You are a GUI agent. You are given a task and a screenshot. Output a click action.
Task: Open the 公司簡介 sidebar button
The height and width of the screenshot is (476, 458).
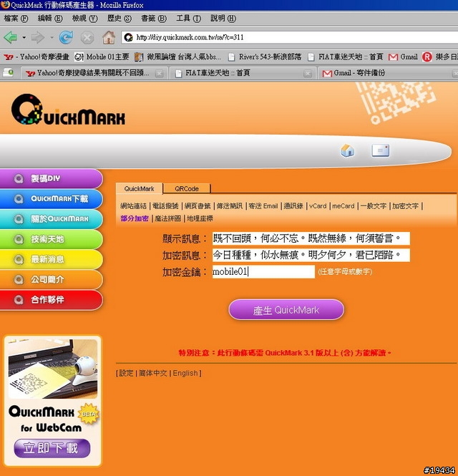[x=51, y=279]
